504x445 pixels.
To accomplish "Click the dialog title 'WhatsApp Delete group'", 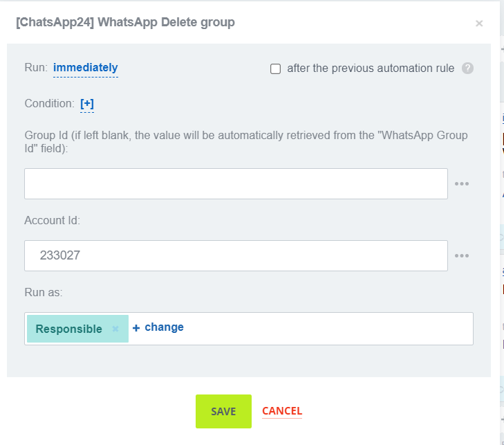I will (125, 23).
